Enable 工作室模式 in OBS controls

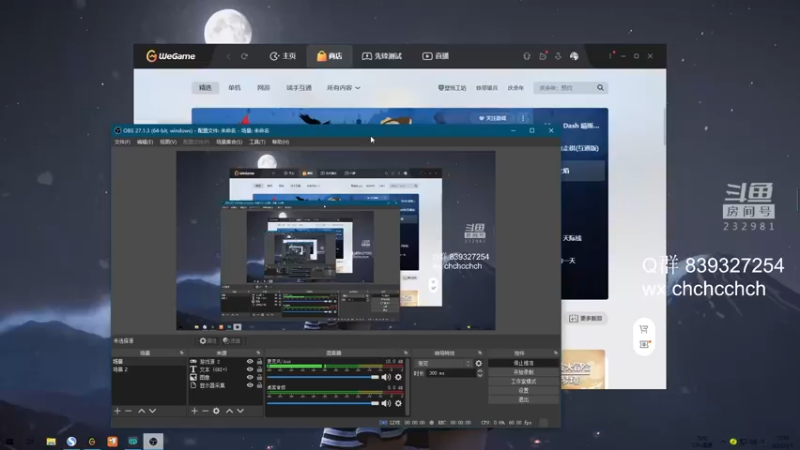tap(523, 382)
